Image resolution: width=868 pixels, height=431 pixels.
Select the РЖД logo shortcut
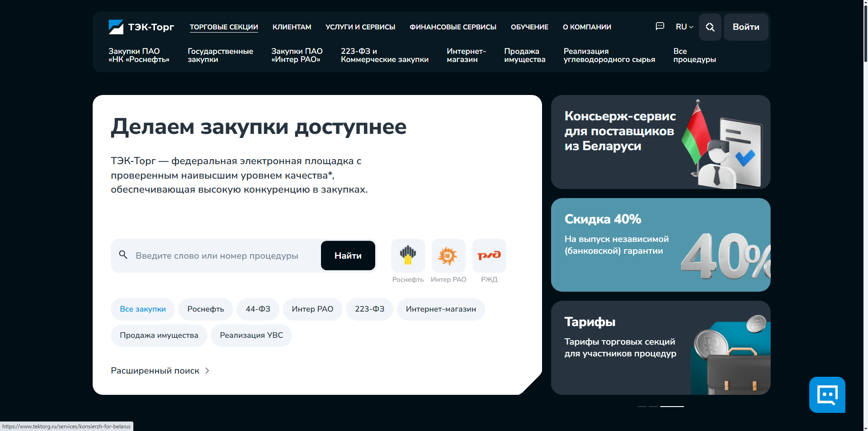pos(489,256)
